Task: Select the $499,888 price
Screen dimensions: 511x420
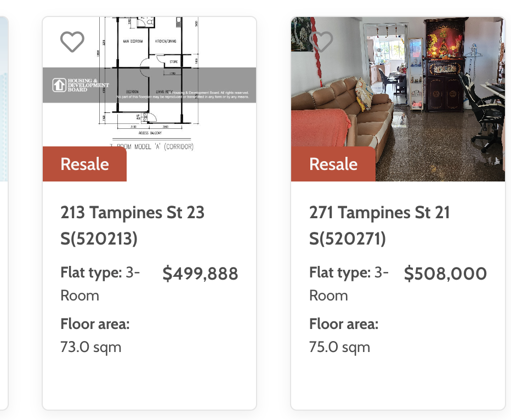Action: click(200, 273)
